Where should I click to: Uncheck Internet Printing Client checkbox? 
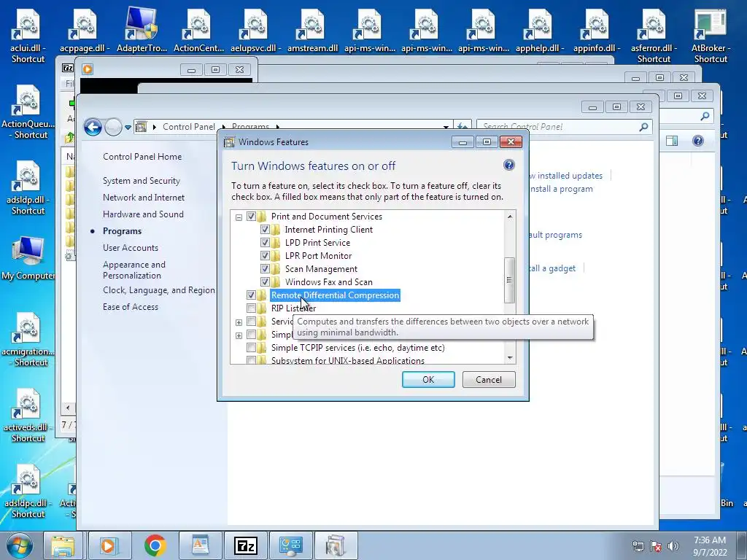(x=265, y=230)
